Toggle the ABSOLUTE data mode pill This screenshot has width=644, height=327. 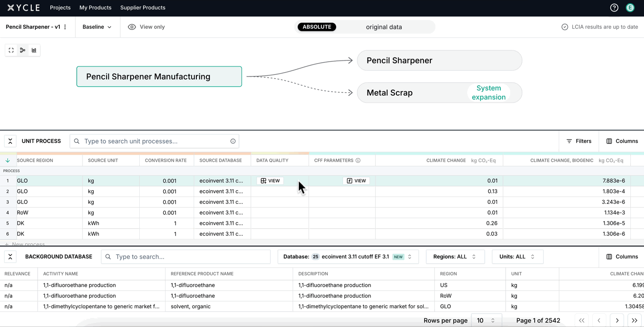pos(317,27)
